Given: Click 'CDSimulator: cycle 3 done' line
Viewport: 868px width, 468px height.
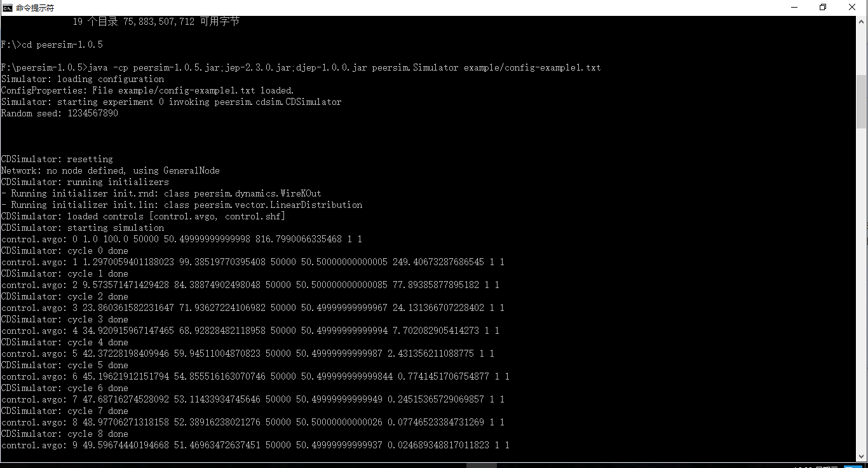Looking at the screenshot, I should point(64,319).
